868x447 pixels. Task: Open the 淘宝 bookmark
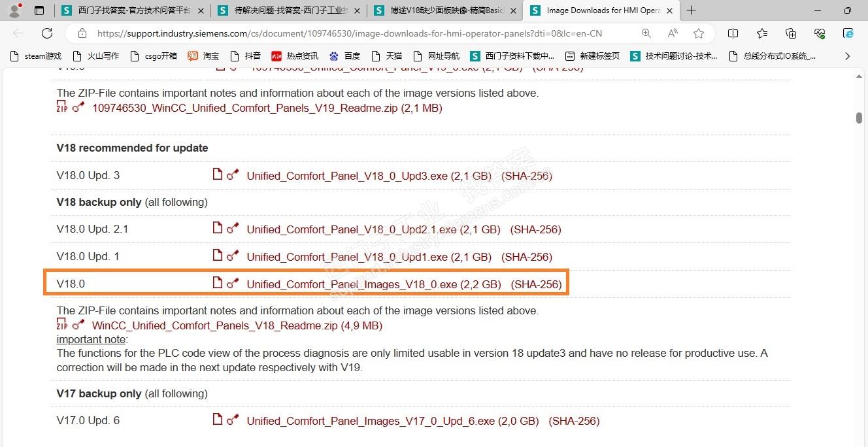click(203, 56)
